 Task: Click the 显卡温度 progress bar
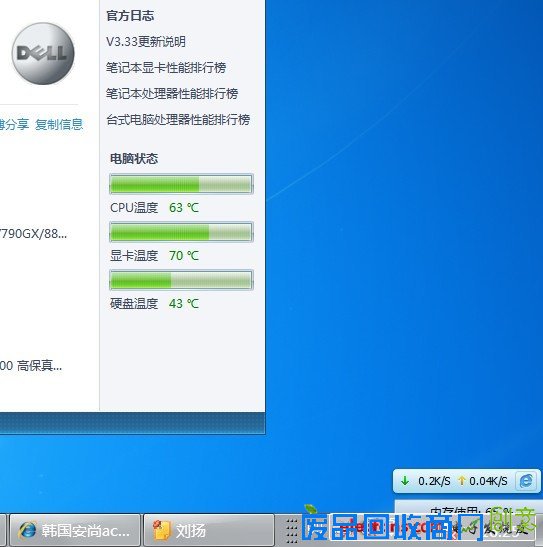tap(181, 232)
